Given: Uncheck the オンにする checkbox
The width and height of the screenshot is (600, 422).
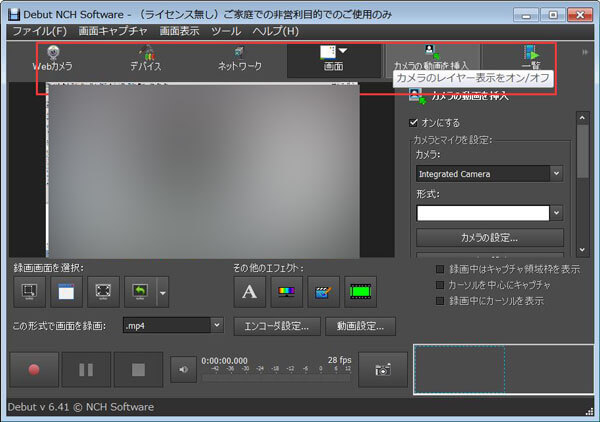Looking at the screenshot, I should tap(413, 122).
